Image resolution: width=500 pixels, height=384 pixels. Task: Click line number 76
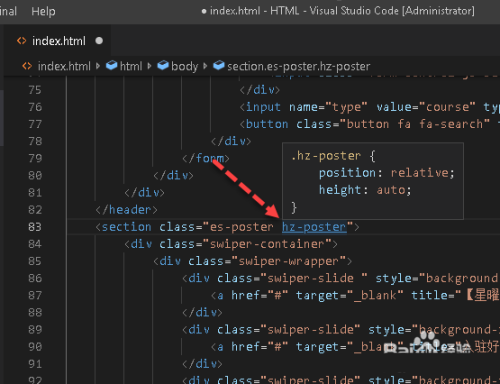(x=35, y=107)
